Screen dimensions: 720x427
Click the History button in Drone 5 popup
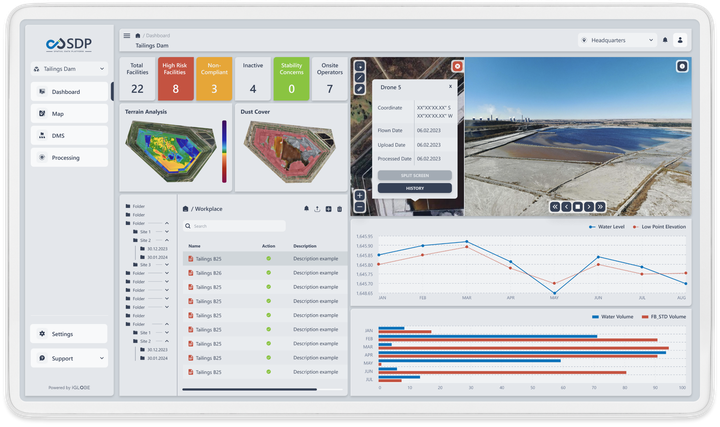pos(414,188)
